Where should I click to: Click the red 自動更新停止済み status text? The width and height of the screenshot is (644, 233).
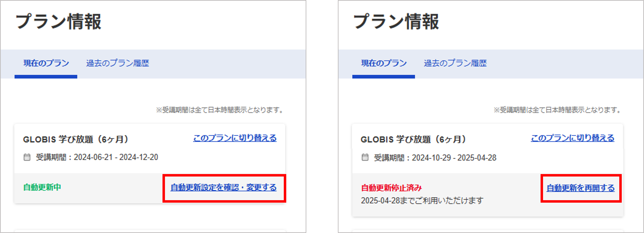(391, 188)
